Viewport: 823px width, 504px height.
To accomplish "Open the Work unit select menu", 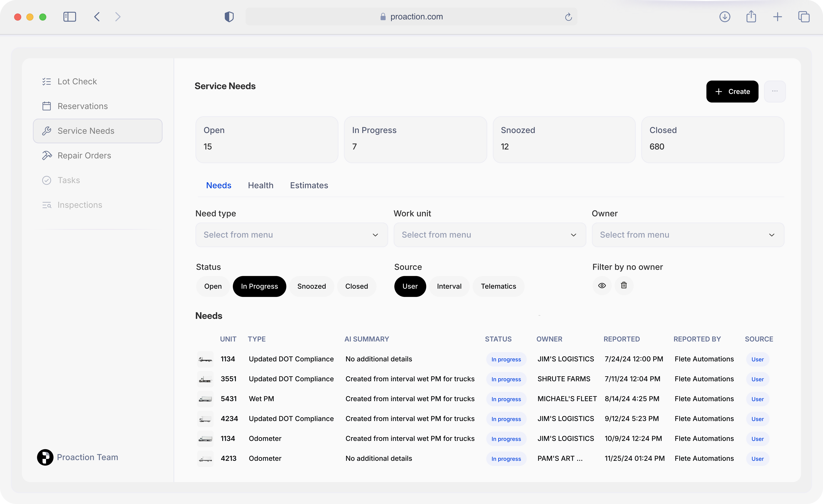I will click(489, 235).
